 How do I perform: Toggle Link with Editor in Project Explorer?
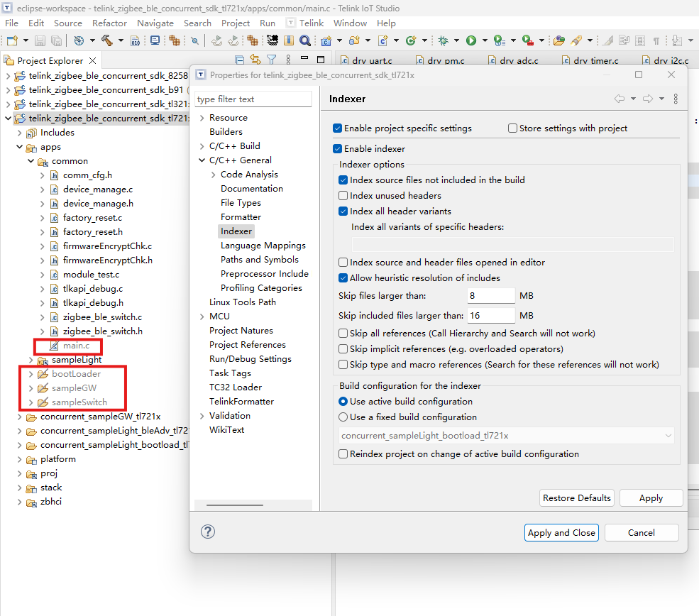pos(255,60)
